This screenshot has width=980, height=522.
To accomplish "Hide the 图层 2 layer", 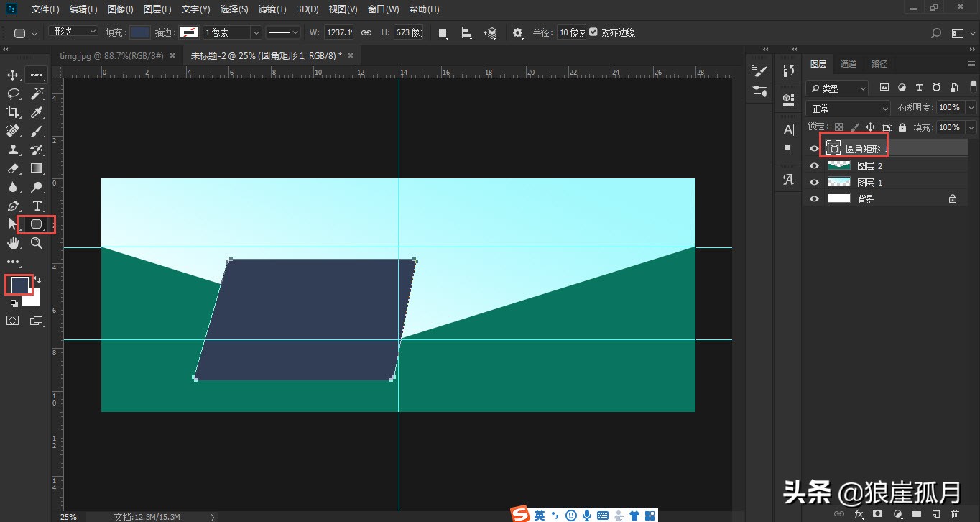I will [x=814, y=165].
